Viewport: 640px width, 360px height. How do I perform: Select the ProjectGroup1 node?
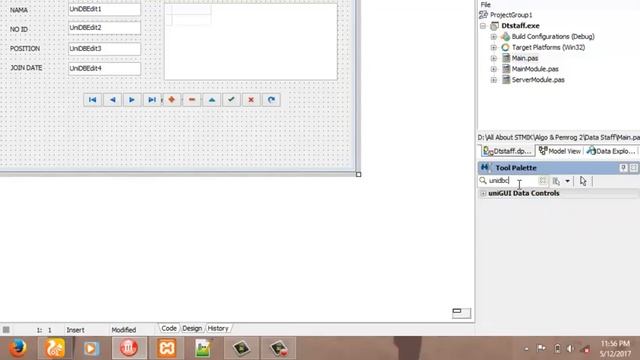[511, 15]
